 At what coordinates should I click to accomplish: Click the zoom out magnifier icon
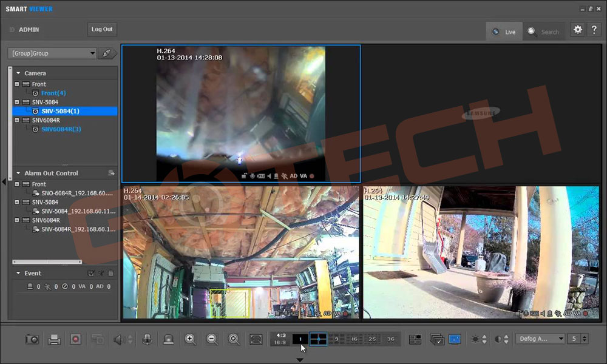point(212,339)
